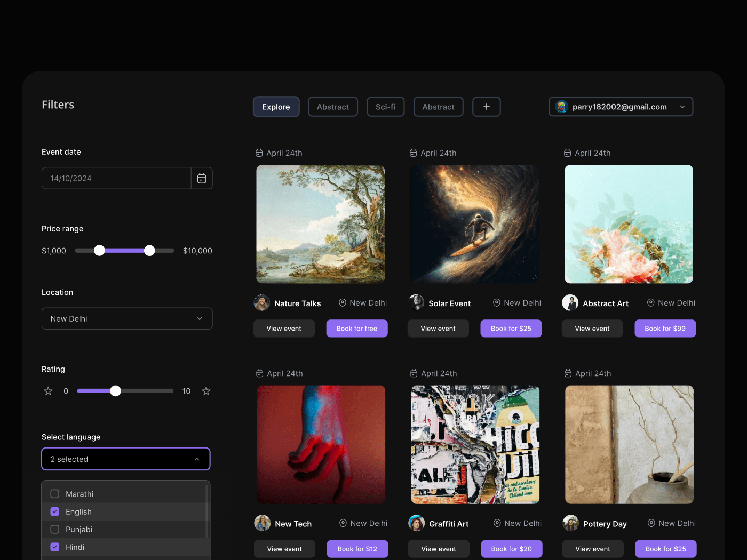Click the date calendar icon above Solar Event
The height and width of the screenshot is (560, 747).
click(x=413, y=153)
